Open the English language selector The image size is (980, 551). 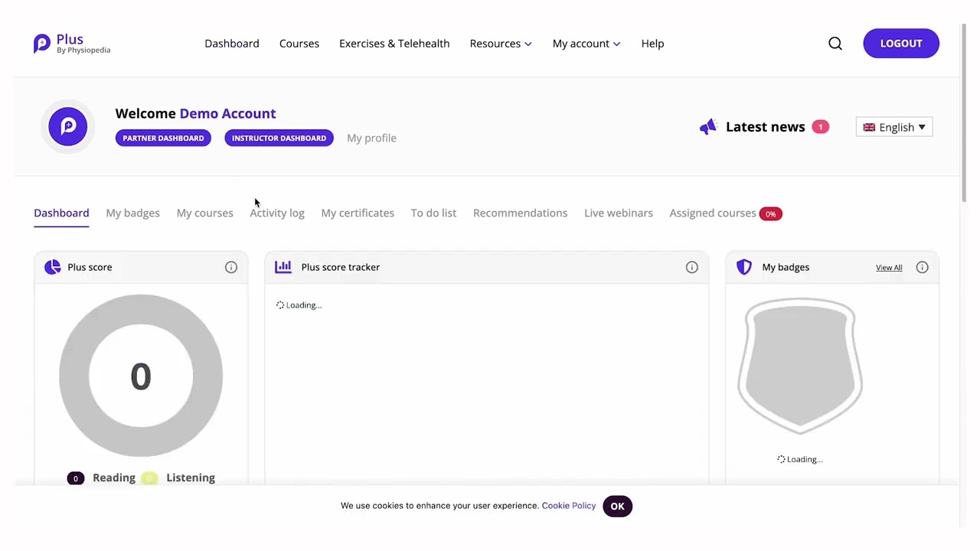tap(894, 127)
